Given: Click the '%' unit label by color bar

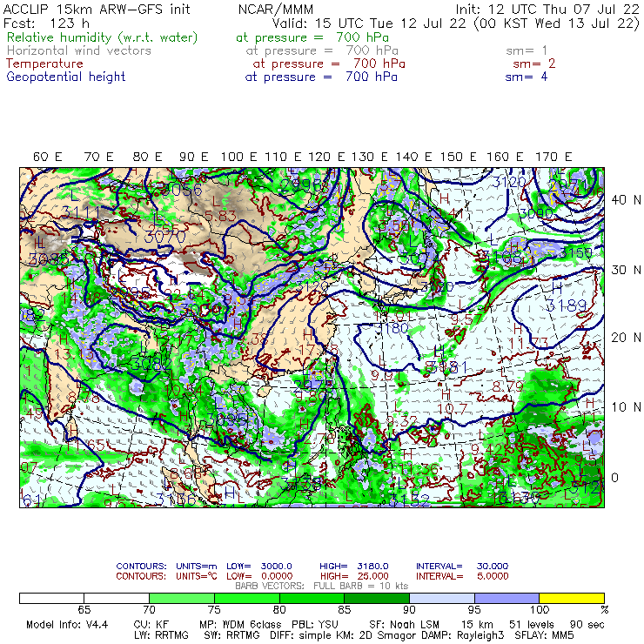Looking at the screenshot, I should pyautogui.click(x=604, y=609).
